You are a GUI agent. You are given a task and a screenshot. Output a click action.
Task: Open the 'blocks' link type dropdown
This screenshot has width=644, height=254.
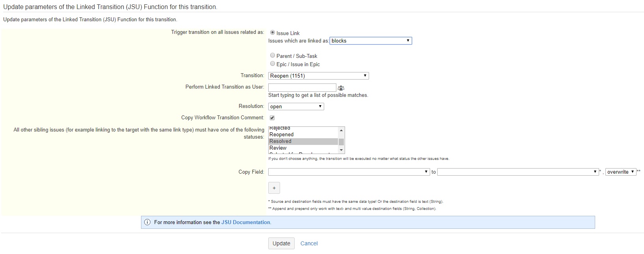(371, 41)
